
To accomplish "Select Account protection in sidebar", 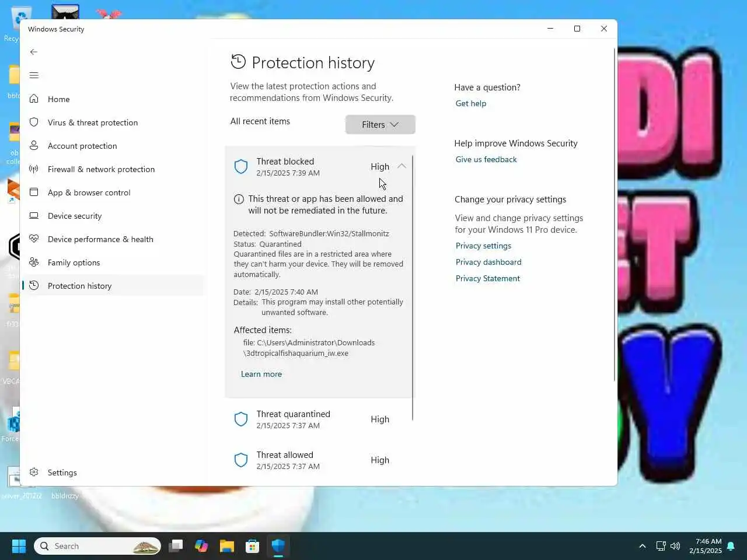I will [113, 146].
